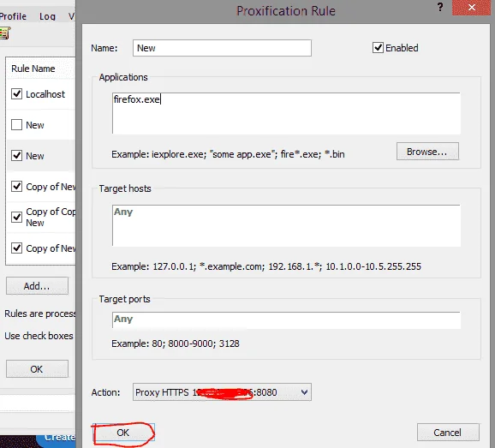Close the Proxification Rule dialog
The height and width of the screenshot is (448, 495).
471,8
